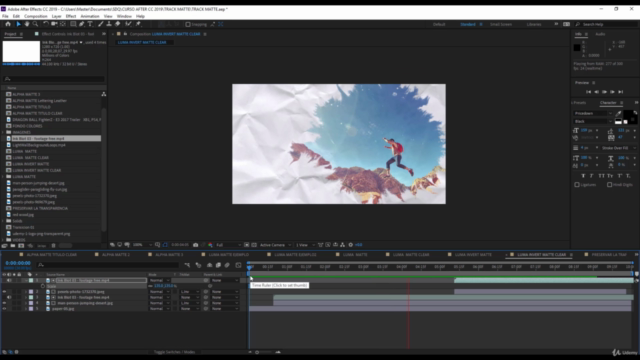The width and height of the screenshot is (640, 360).
Task: Hide the pexels-photo-1732370.jpeg layer
Action: click(4, 292)
